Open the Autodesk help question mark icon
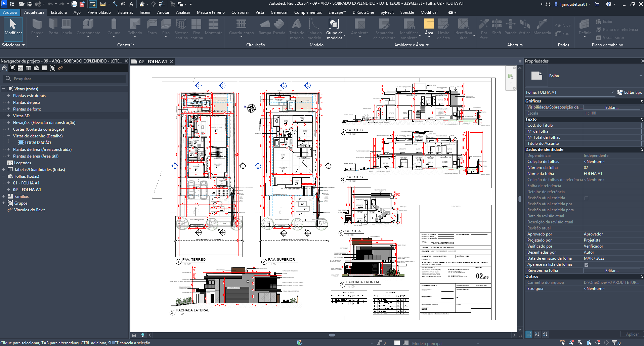 pos(609,4)
